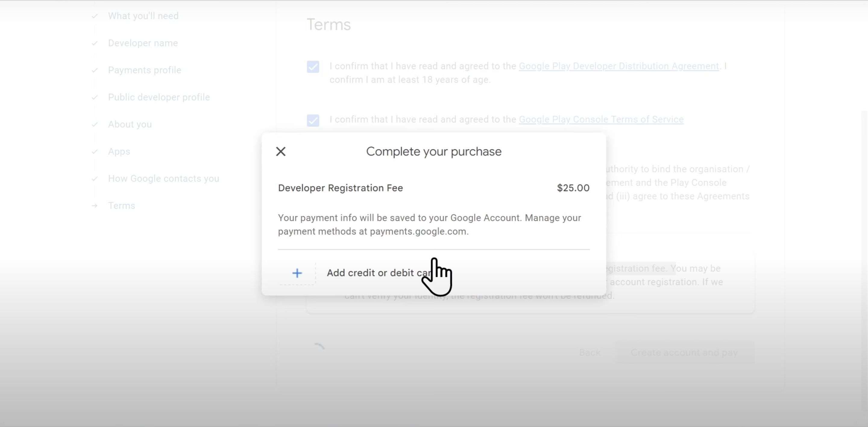Open the Payments profile step
This screenshot has width=868, height=427.
[145, 70]
